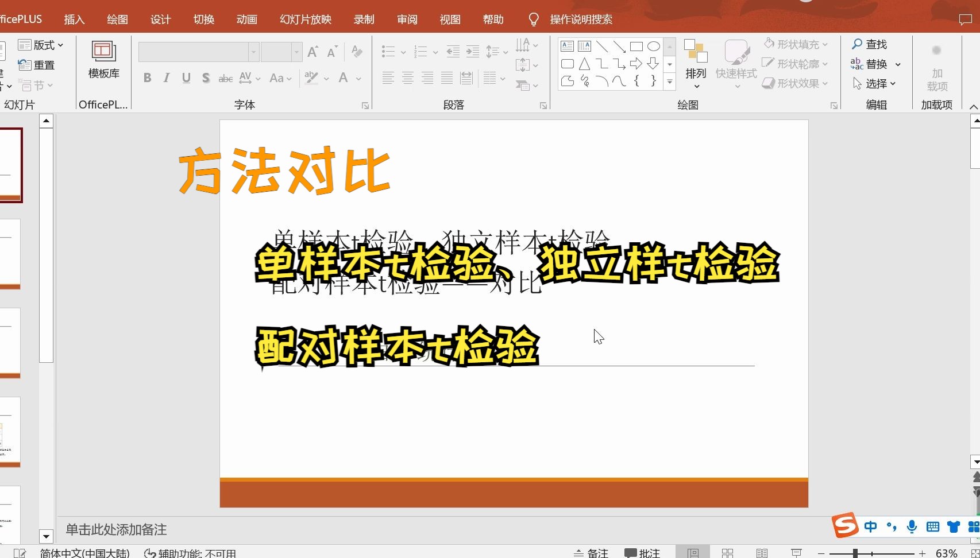
Task: Open font size dropdown
Action: 296,52
